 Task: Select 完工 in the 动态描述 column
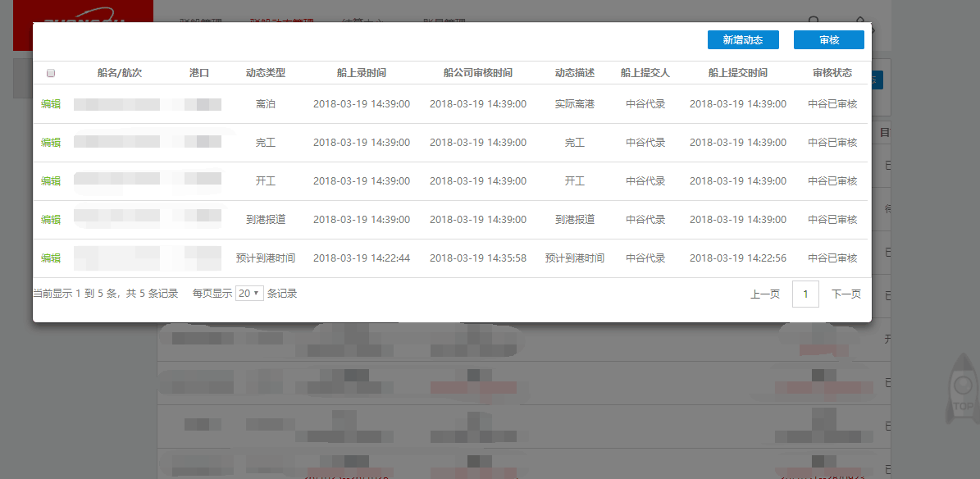click(574, 143)
